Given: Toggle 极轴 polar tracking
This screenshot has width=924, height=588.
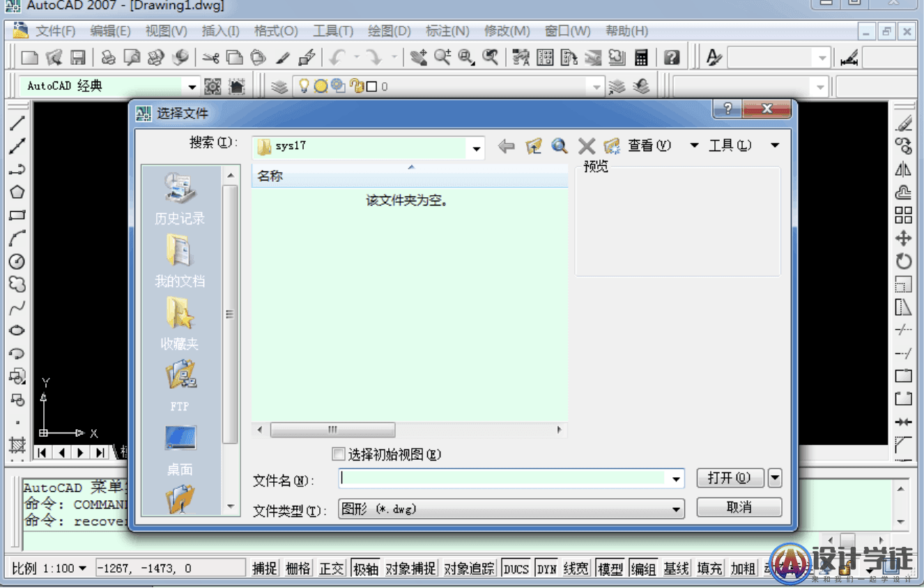Looking at the screenshot, I should coord(366,568).
